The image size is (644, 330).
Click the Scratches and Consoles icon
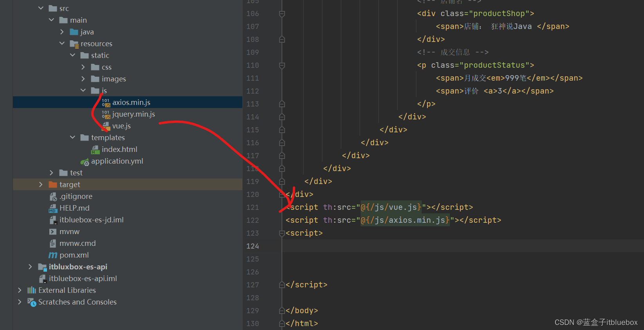32,302
